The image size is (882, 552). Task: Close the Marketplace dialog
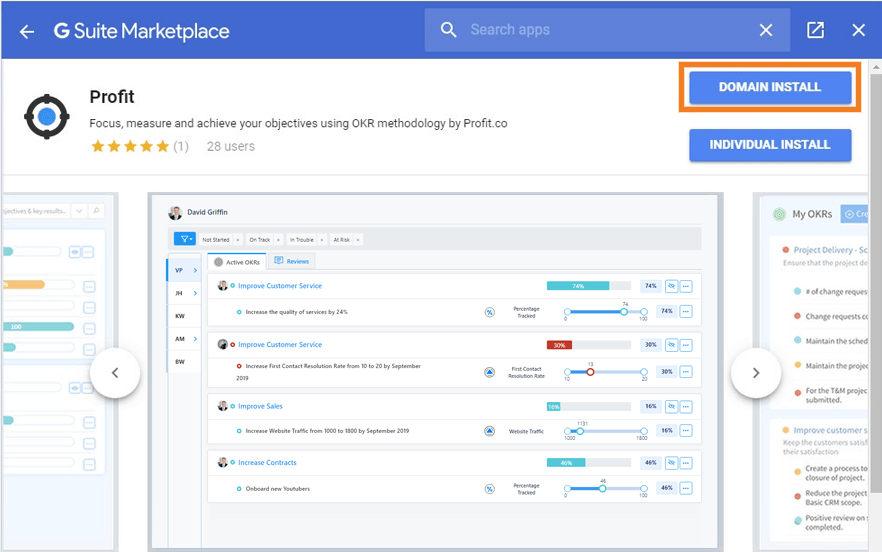[858, 30]
